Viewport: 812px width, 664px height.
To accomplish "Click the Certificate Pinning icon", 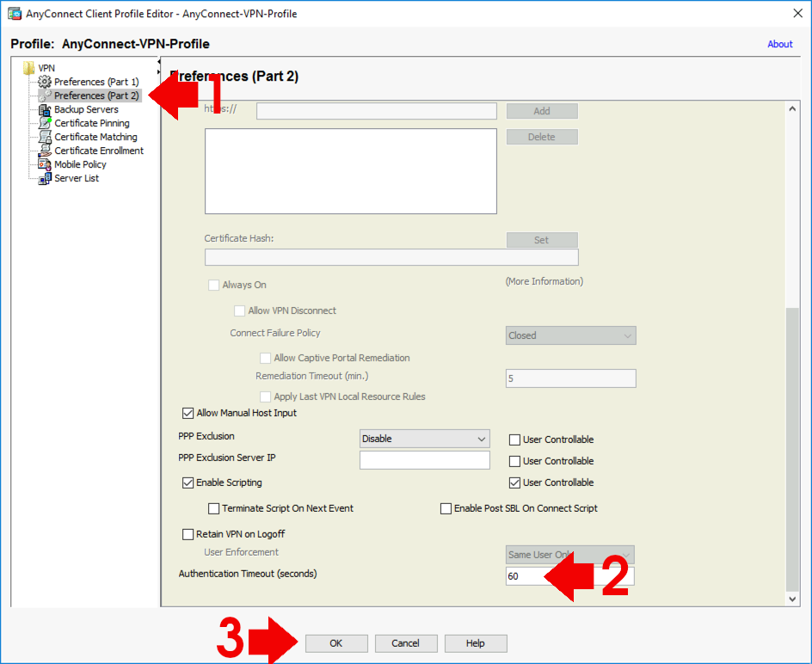I will [x=45, y=123].
